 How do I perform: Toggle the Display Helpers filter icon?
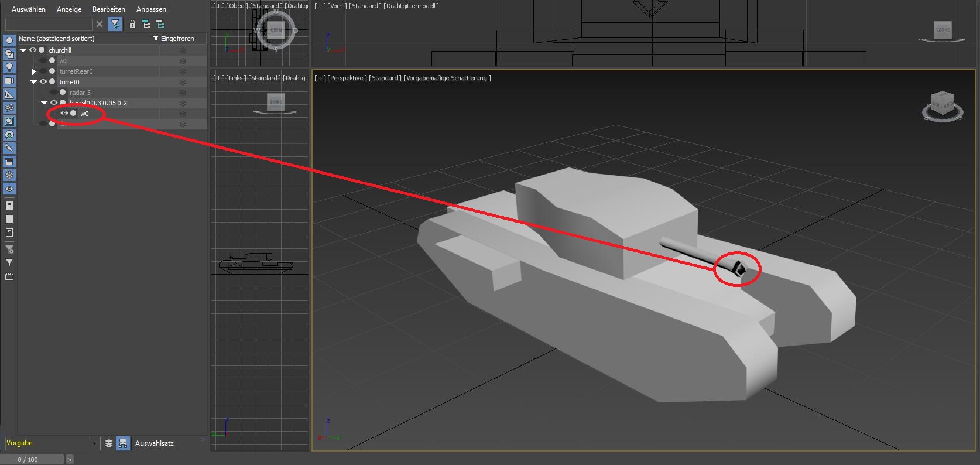click(x=9, y=94)
